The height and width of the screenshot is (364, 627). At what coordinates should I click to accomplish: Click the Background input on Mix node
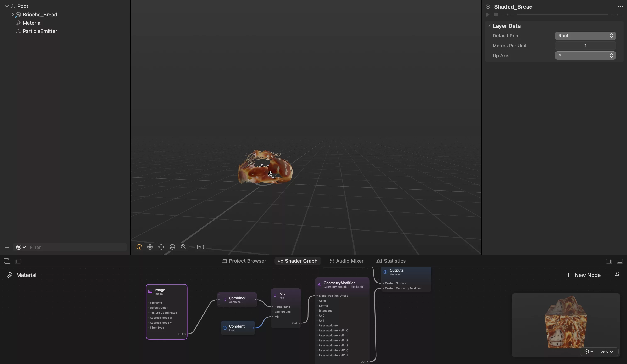[x=282, y=312]
